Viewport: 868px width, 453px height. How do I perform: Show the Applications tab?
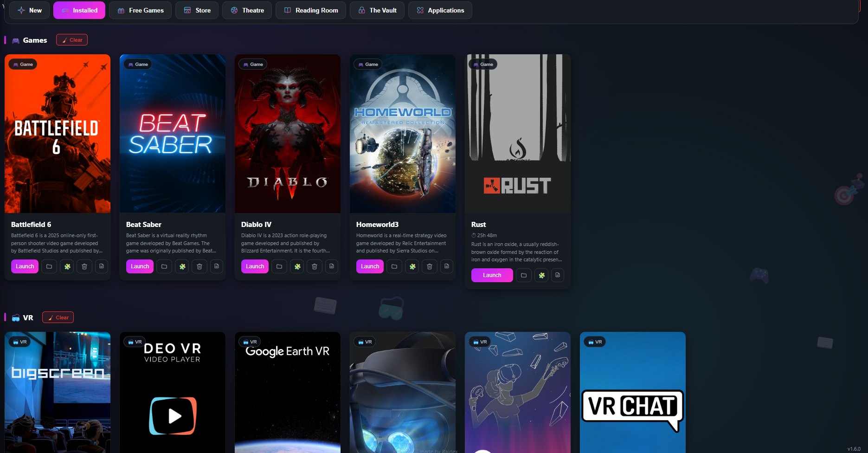[440, 10]
